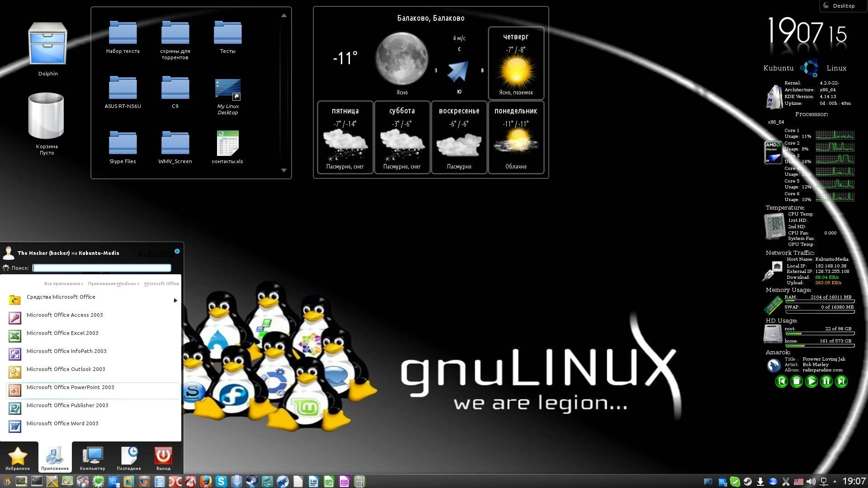Open скрины для торрентов folder
The width and height of the screenshot is (868, 488).
(175, 40)
